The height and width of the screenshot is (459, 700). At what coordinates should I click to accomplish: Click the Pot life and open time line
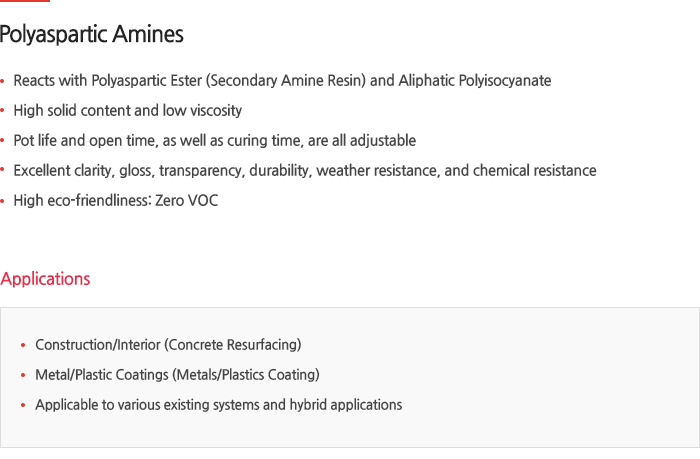pos(215,141)
